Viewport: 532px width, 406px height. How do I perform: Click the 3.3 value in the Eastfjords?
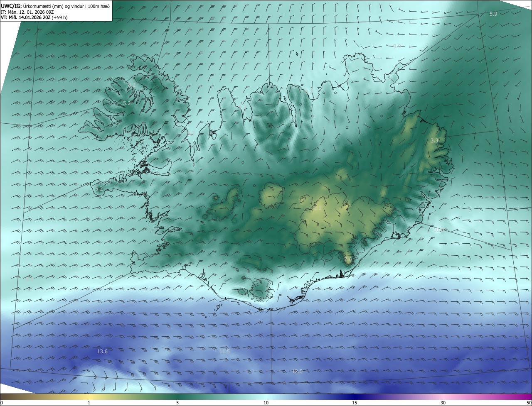434,140
